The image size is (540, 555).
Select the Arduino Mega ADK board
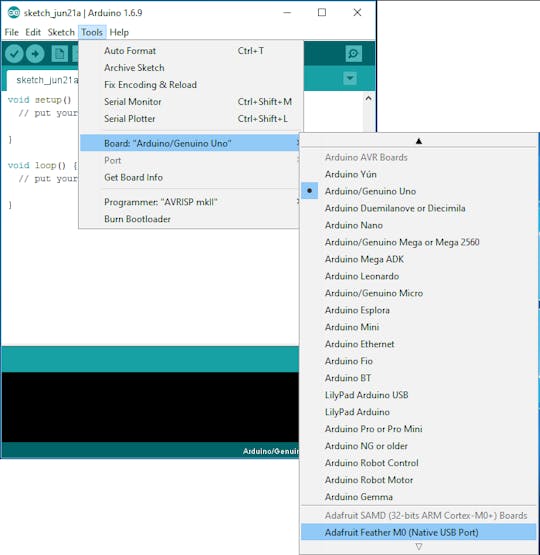tap(419, 259)
